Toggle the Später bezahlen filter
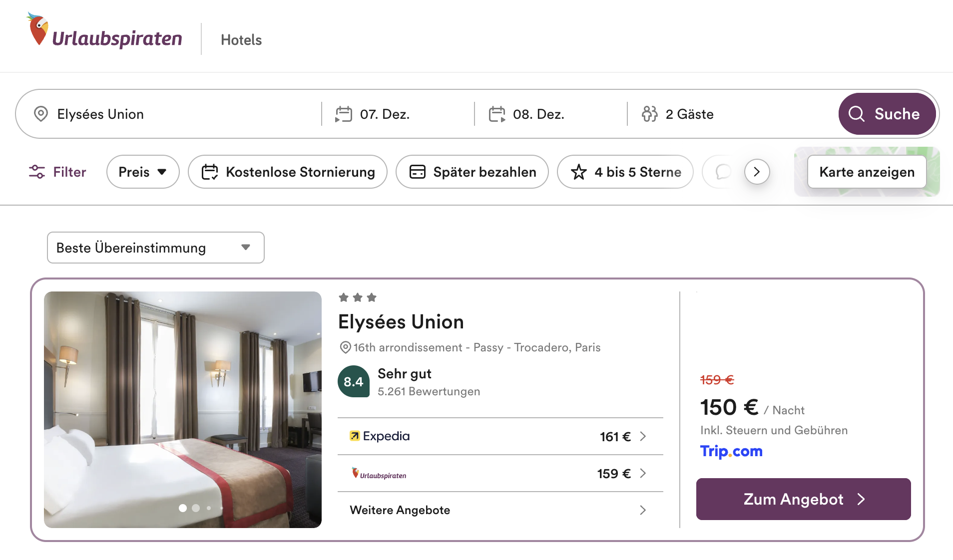953x560 pixels. (x=472, y=172)
